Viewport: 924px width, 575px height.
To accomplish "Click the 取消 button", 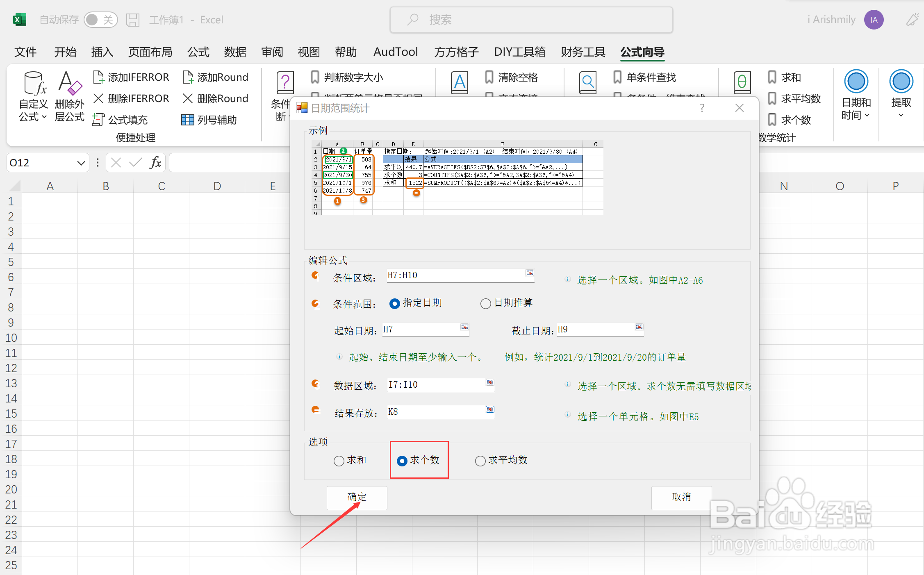I will coord(681,498).
